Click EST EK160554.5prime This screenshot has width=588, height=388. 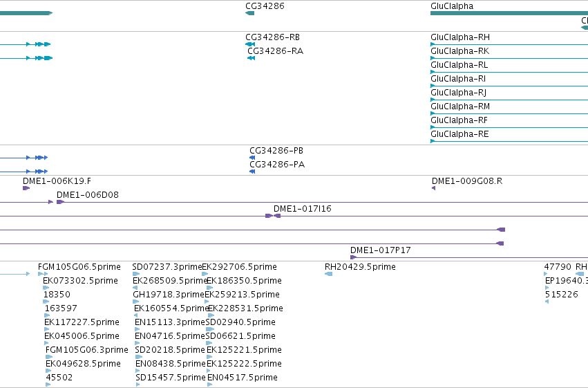[171, 308]
